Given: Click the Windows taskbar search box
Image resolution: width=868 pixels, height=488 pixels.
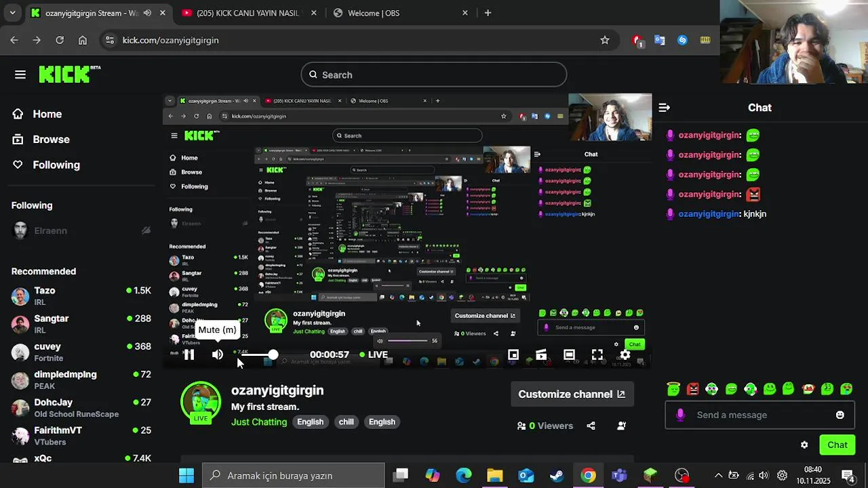Looking at the screenshot, I should [x=294, y=476].
